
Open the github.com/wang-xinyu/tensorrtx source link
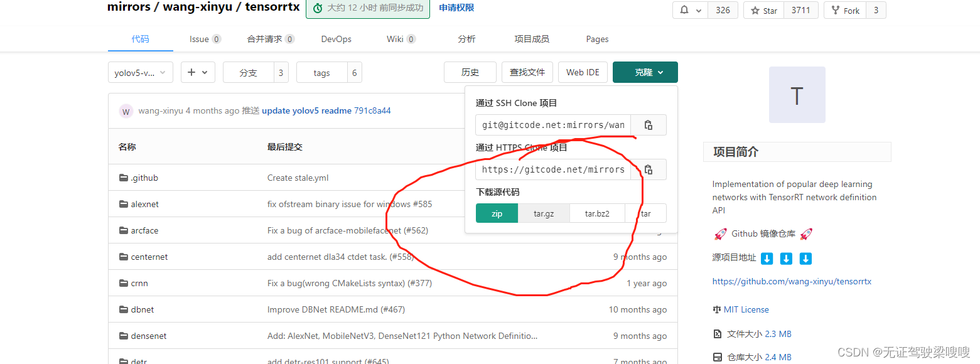coord(792,281)
